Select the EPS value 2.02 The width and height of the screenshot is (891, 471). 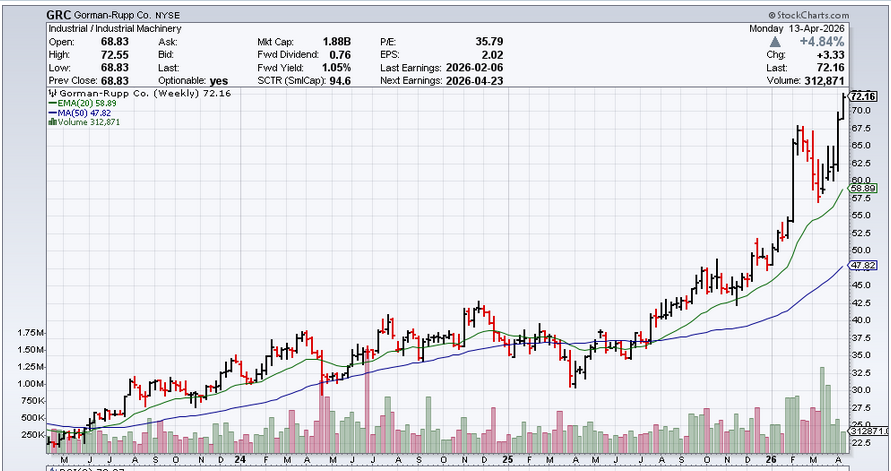[x=493, y=55]
